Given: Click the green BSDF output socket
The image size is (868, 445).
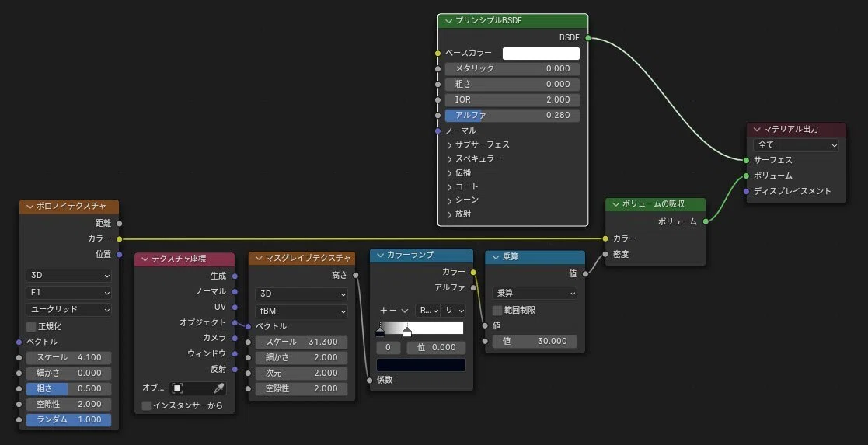Looking at the screenshot, I should pyautogui.click(x=588, y=37).
